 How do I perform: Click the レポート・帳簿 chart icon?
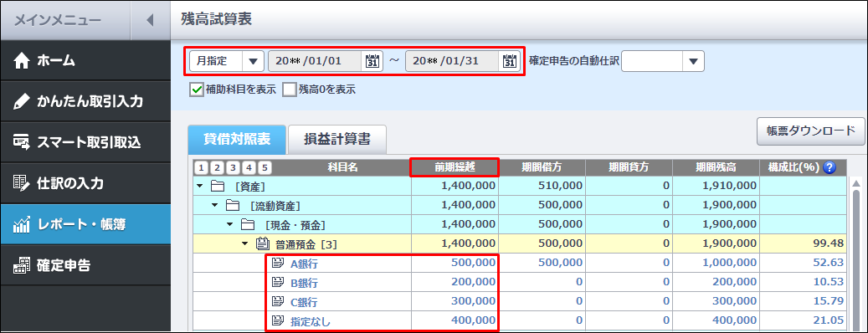point(21,224)
